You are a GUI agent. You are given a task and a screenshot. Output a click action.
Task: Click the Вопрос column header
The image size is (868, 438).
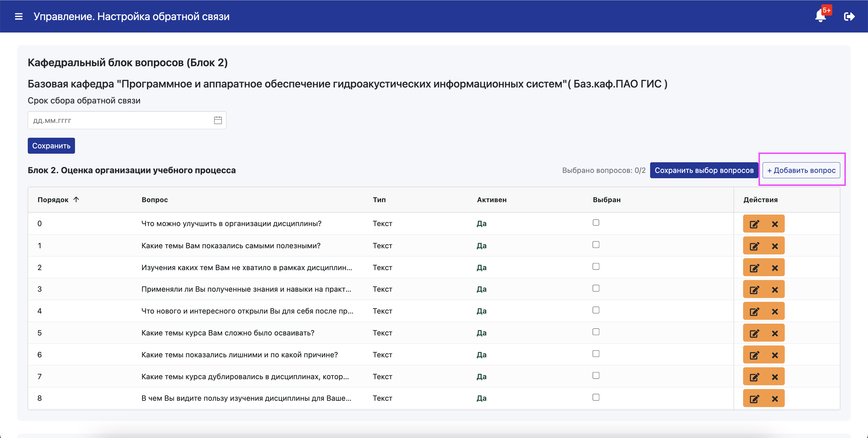155,199
